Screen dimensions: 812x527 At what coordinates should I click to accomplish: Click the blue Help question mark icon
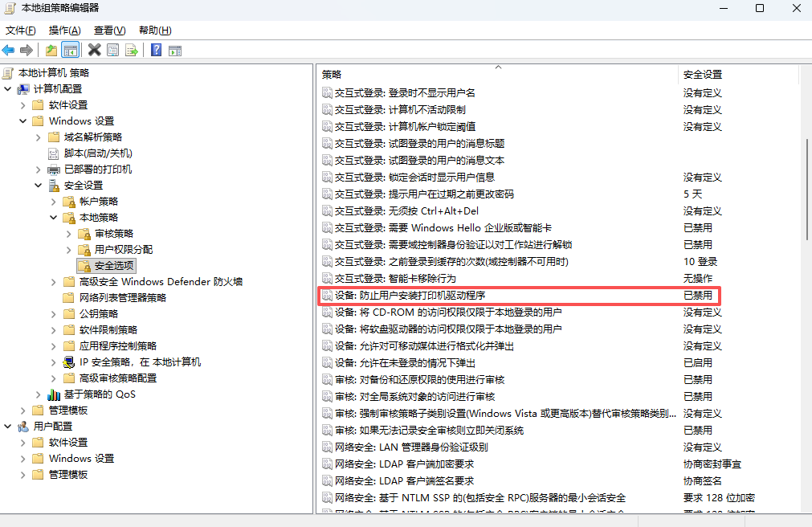(156, 50)
